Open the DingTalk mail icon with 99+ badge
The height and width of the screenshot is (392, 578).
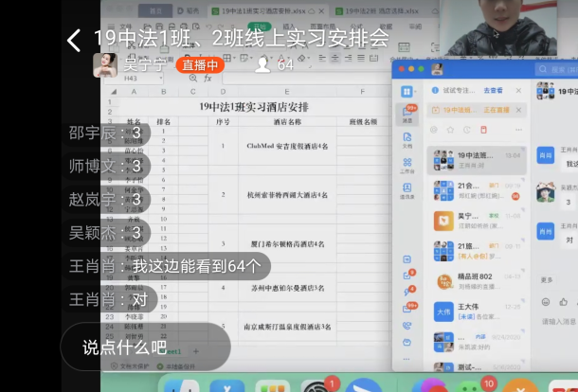(408, 308)
